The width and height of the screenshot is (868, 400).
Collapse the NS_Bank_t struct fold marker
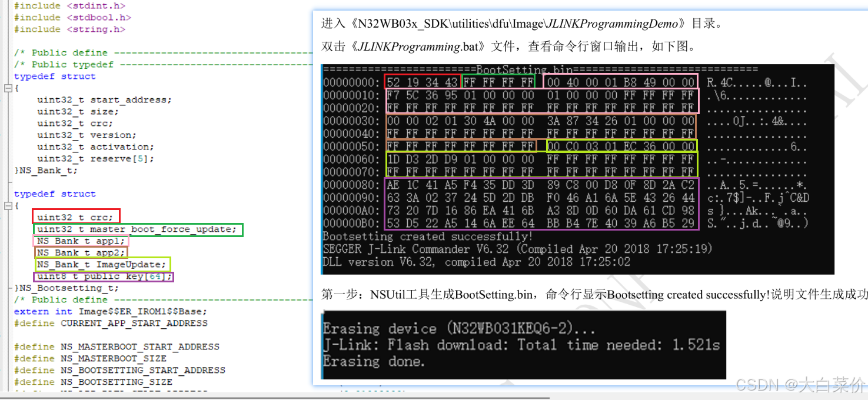pos(8,88)
